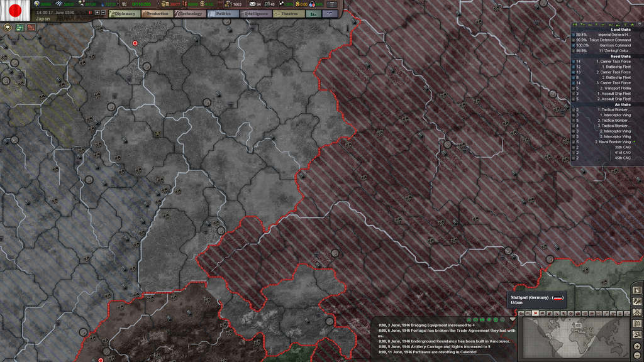Image resolution: width=644 pixels, height=362 pixels.
Task: Click the envelope icon showing 94
Action: point(252,4)
